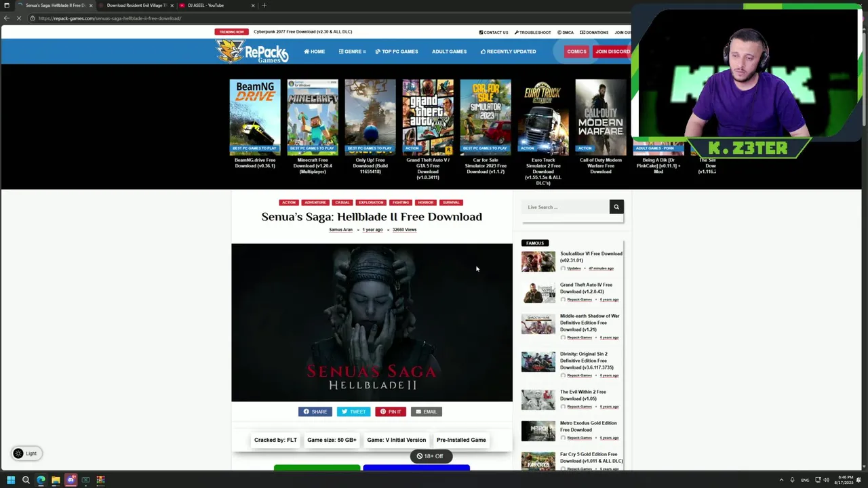Open the TROUBLESHOOT link

532,33
